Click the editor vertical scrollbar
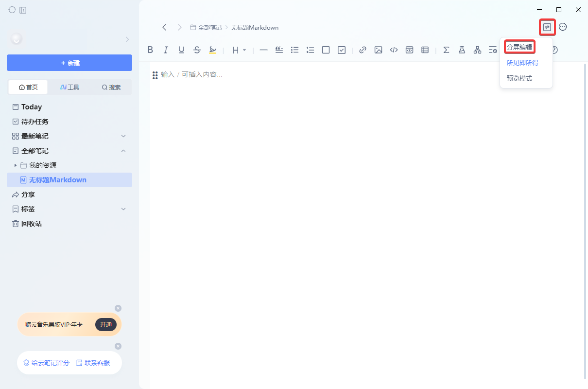 [x=585, y=221]
